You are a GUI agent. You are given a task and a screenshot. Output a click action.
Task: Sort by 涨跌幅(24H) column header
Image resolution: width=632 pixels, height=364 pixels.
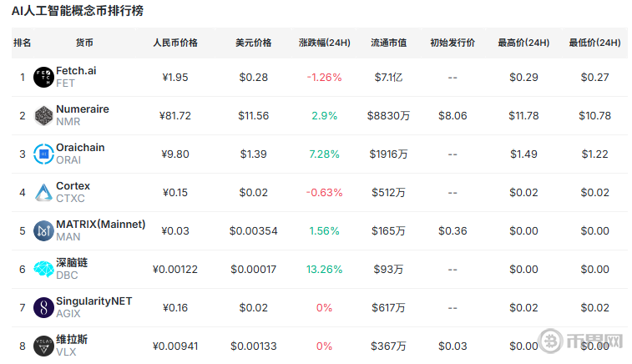[324, 43]
